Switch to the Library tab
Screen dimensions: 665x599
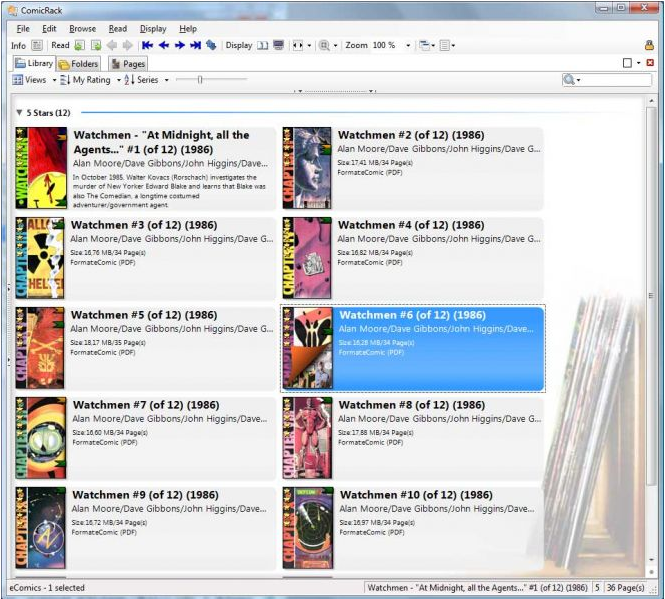34,64
